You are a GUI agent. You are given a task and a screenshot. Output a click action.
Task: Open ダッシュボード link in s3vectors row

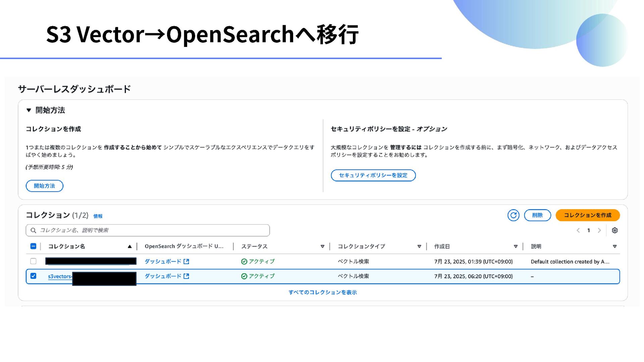tap(163, 276)
